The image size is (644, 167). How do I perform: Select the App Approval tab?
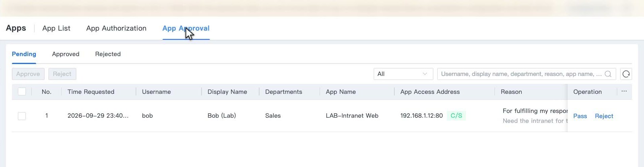(186, 28)
